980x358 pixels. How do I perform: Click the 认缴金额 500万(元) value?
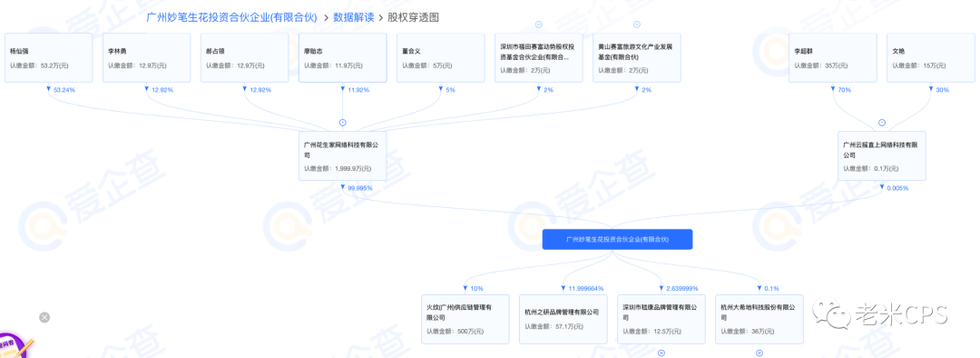[455, 332]
